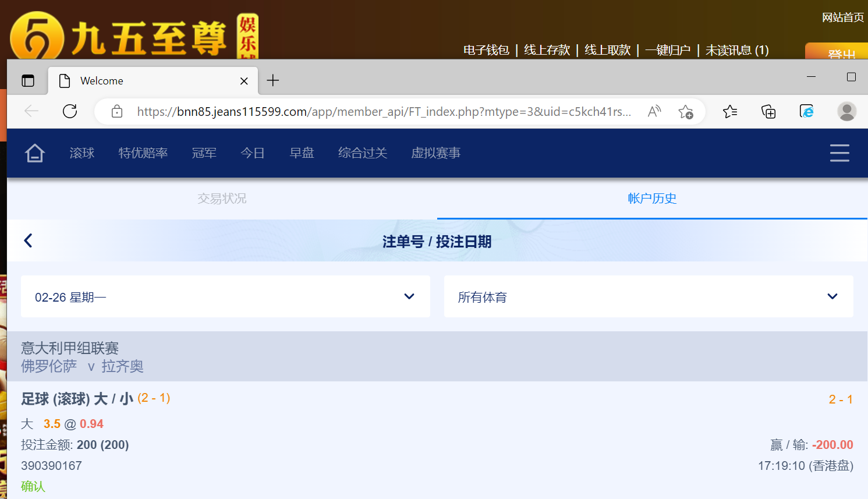
Task: Click the 网站首页 link
Action: point(842,17)
